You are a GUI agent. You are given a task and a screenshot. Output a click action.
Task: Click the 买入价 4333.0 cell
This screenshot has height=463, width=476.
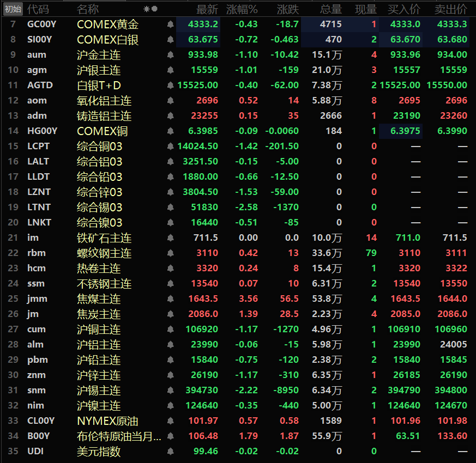(x=405, y=25)
